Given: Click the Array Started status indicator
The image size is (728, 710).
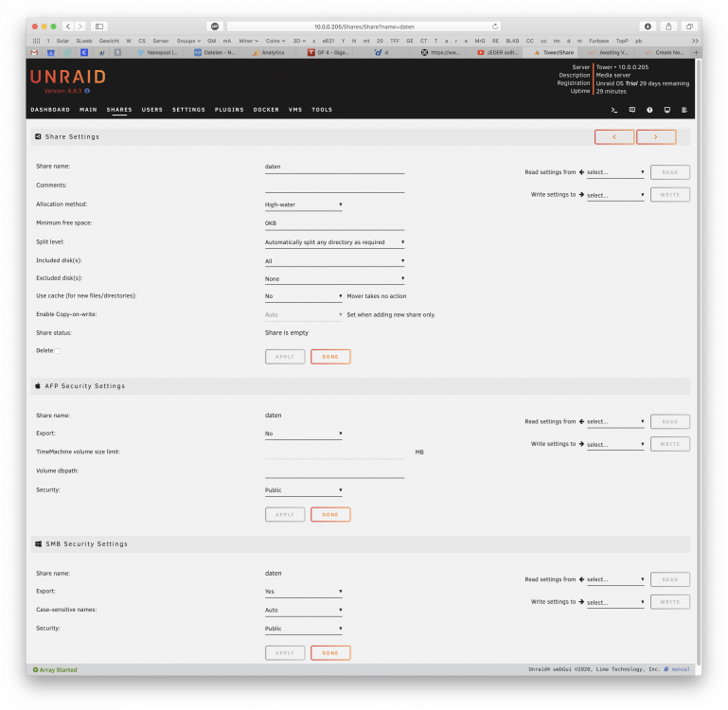Looking at the screenshot, I should (x=55, y=669).
